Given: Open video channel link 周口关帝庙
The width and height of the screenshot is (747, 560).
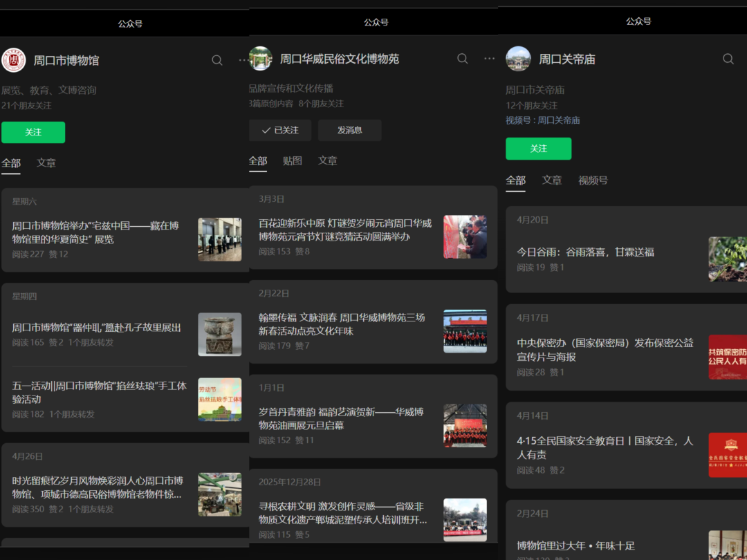Looking at the screenshot, I should click(x=558, y=120).
